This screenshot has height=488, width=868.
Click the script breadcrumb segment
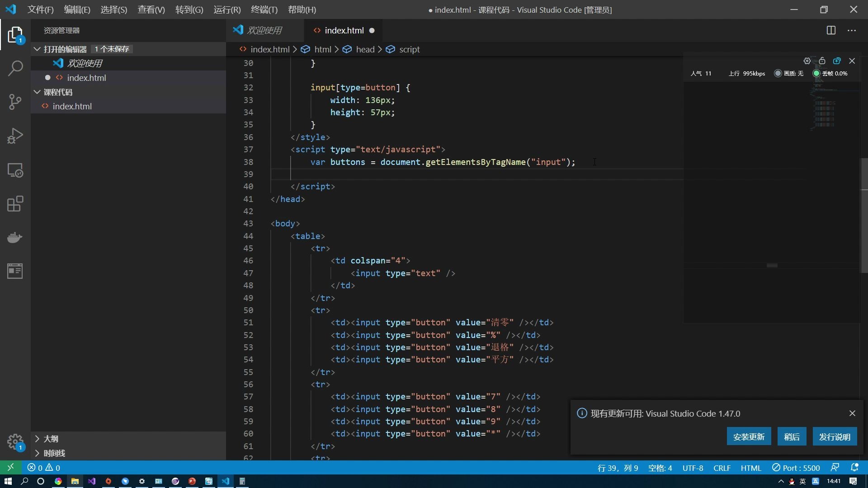click(410, 49)
